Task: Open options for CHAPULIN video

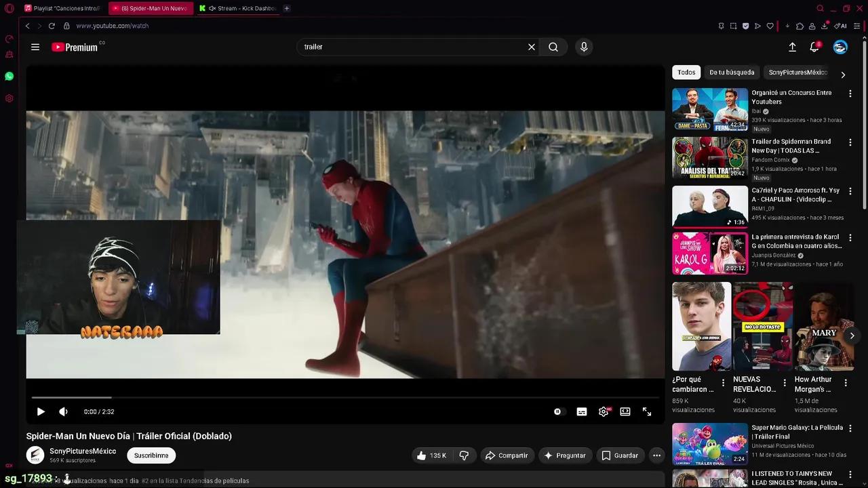Action: coord(850,192)
